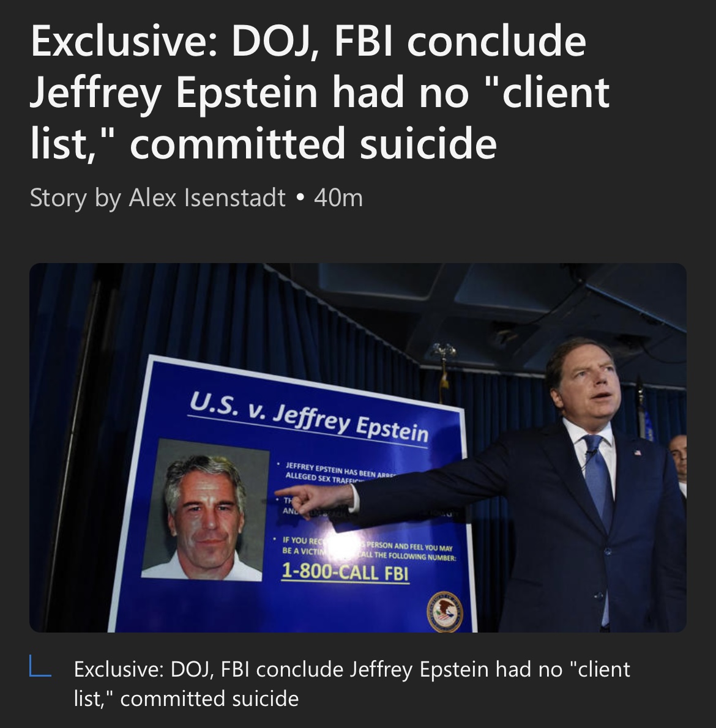Viewport: 716px width, 728px height.
Task: Click the 40m timestamp
Action: (338, 198)
